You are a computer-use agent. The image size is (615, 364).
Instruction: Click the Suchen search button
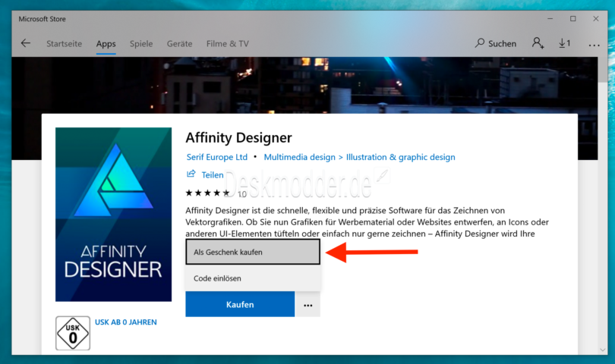(x=495, y=43)
